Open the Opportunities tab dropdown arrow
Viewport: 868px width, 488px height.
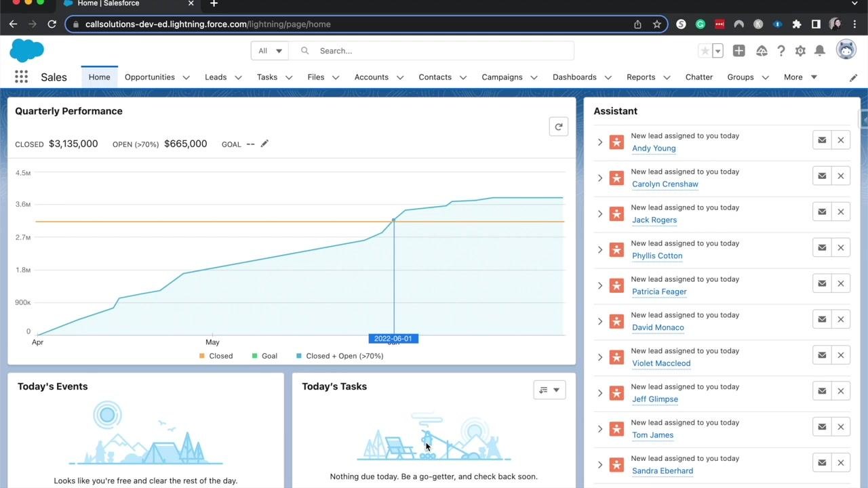coord(186,77)
